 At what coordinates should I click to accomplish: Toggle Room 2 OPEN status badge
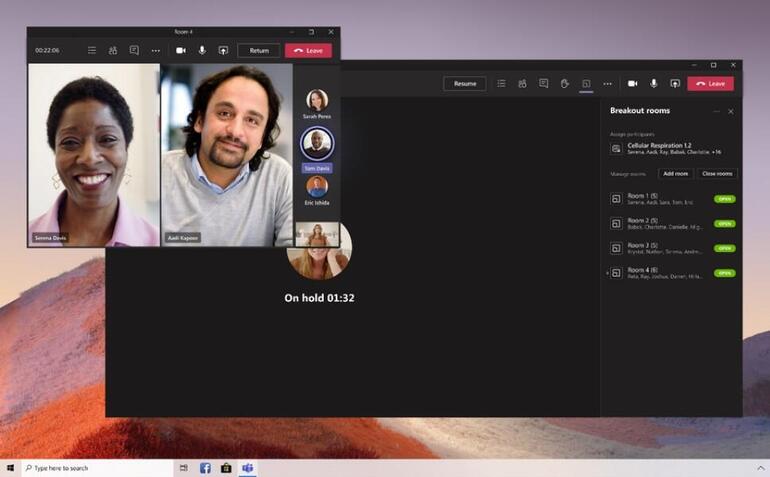pyautogui.click(x=725, y=224)
